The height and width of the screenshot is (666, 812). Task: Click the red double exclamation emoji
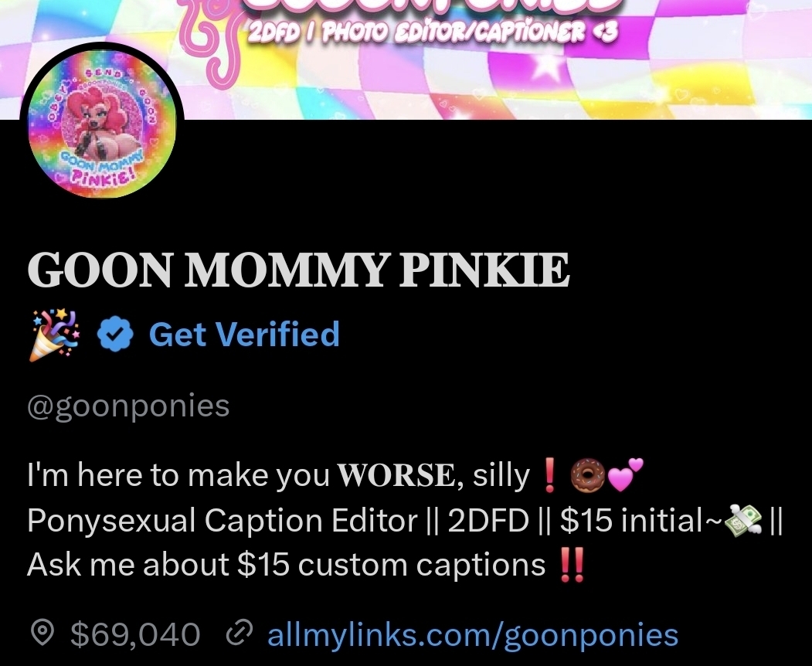[x=572, y=566]
